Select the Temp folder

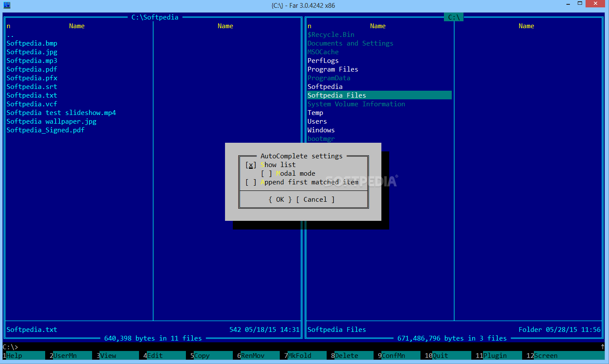point(315,113)
